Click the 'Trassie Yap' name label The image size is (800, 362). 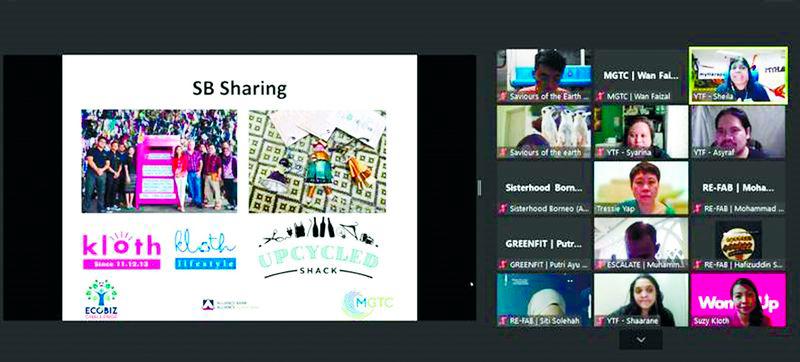click(616, 208)
